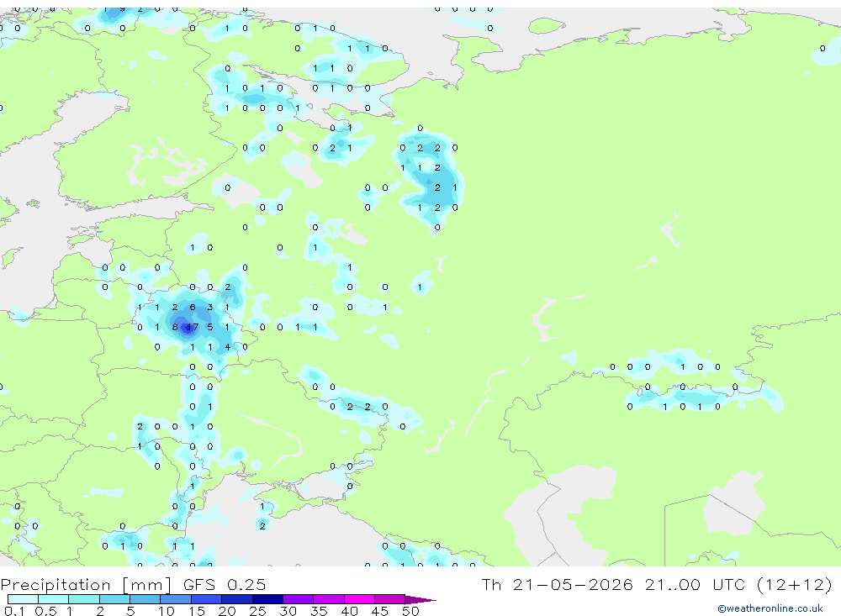The height and width of the screenshot is (616, 841).
Task: Select the 35–40 mm magenta legend swatch
Action: click(x=328, y=599)
